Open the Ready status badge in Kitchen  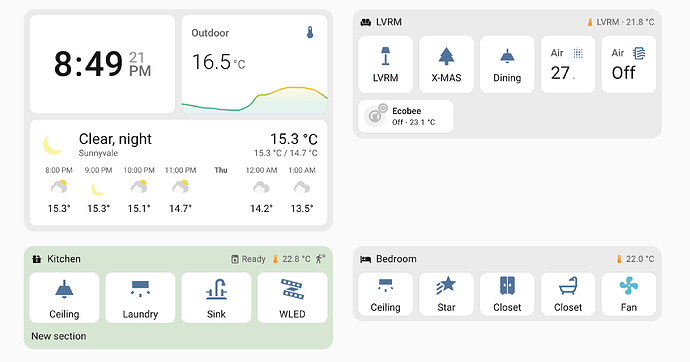pos(248,259)
